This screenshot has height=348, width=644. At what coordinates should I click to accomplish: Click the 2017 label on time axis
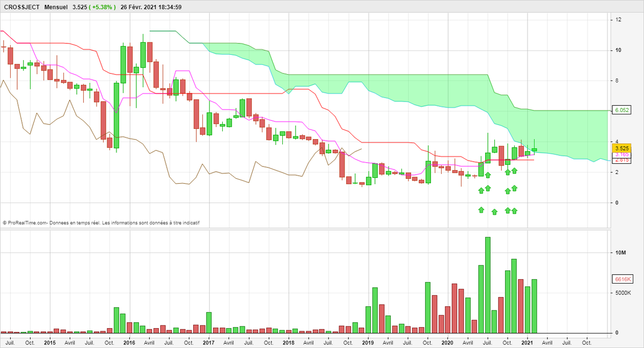[x=209, y=342]
